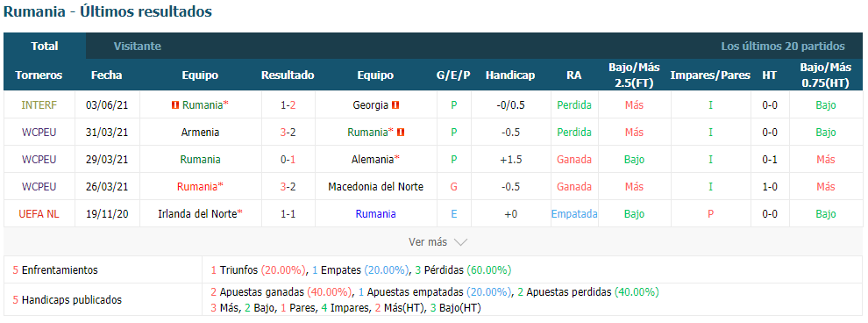Select the Total tab
868x323 pixels.
[45, 47]
